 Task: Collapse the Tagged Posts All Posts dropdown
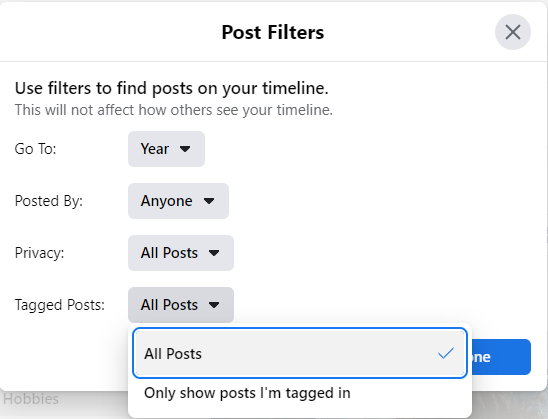[x=181, y=305]
